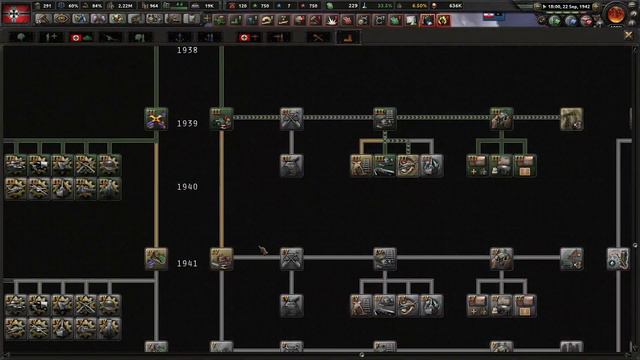640x360 pixels.
Task: Open the Production button
Action: click(155, 19)
